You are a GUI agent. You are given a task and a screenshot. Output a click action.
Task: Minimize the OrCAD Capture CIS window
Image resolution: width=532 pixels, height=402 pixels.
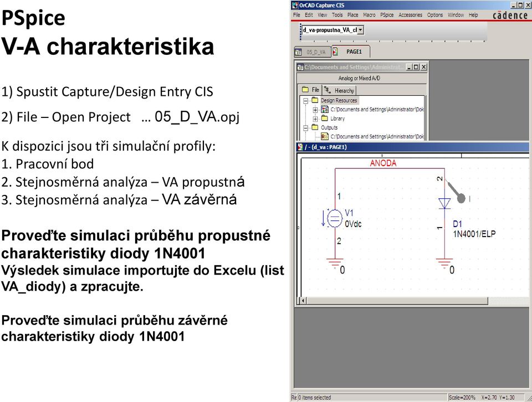click(514, 5)
